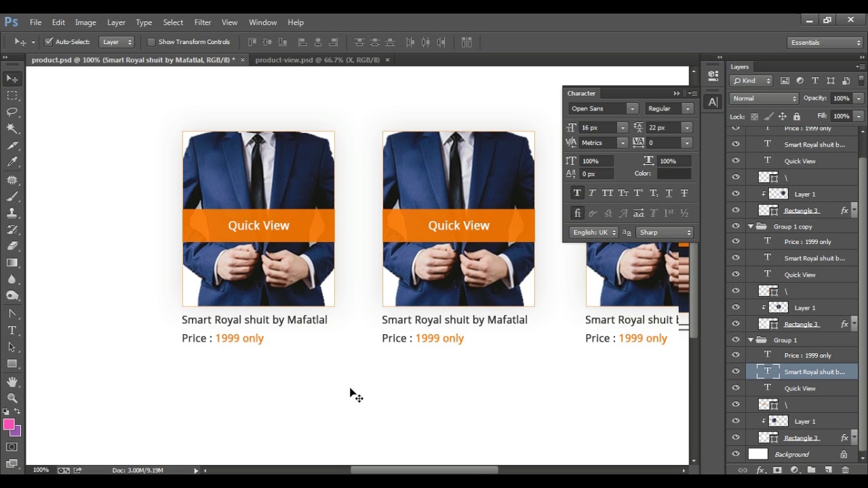Toggle Faux Italic in Character panel
The width and height of the screenshot is (868, 488).
(x=592, y=193)
